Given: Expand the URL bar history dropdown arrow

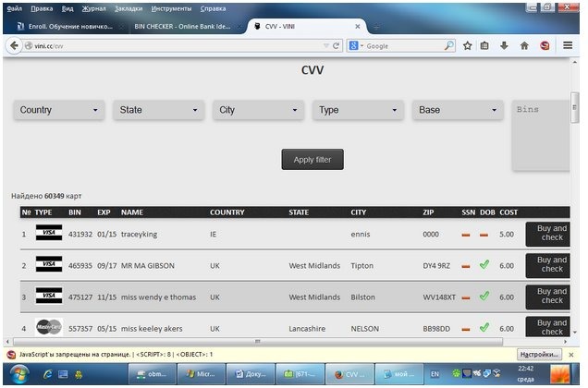Looking at the screenshot, I should (325, 46).
